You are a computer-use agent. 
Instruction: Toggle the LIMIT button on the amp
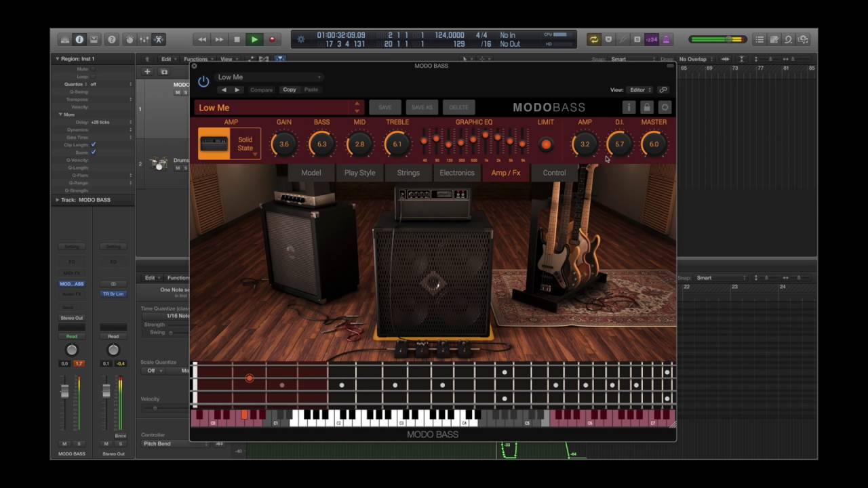(x=546, y=144)
